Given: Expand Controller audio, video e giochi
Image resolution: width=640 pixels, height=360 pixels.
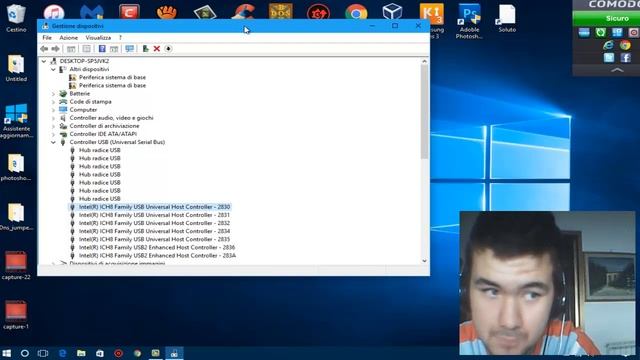Looking at the screenshot, I should click(53, 118).
